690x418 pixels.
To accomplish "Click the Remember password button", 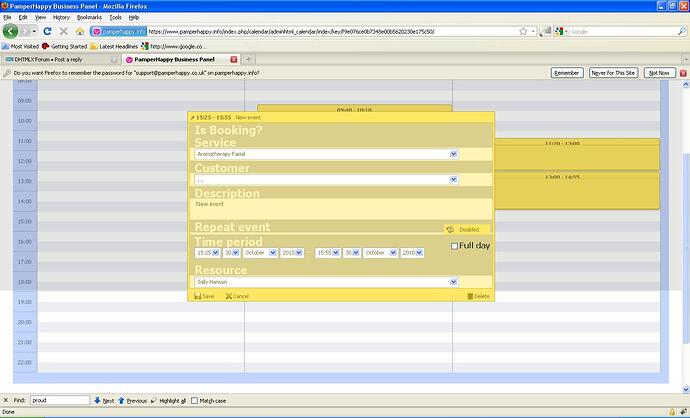I will pos(567,73).
